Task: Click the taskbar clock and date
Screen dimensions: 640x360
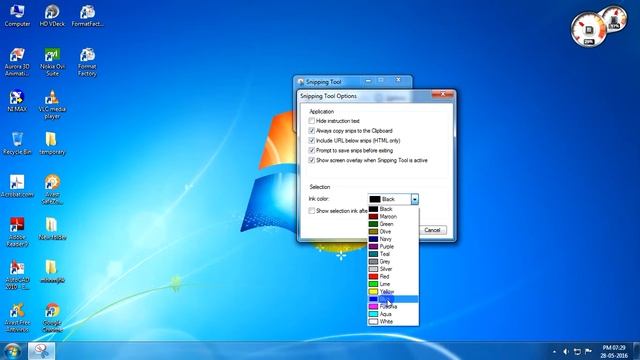Action: coord(614,351)
